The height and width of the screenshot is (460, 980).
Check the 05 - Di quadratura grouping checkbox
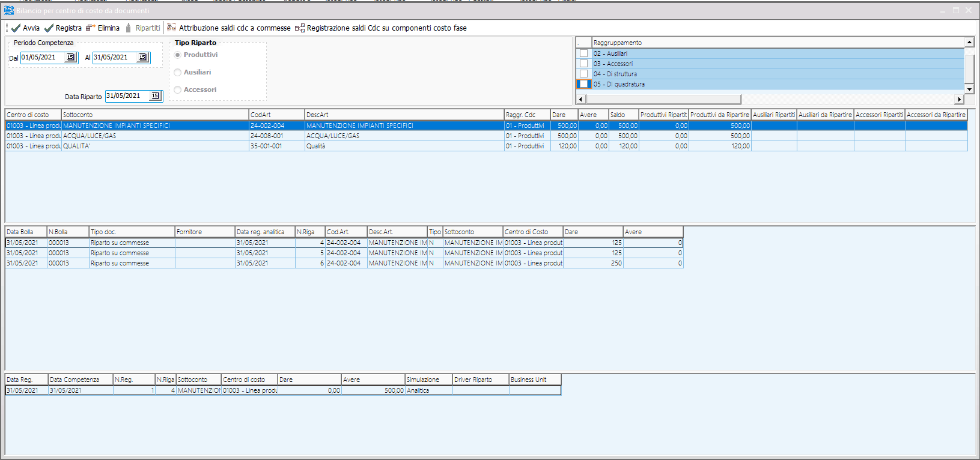point(583,84)
